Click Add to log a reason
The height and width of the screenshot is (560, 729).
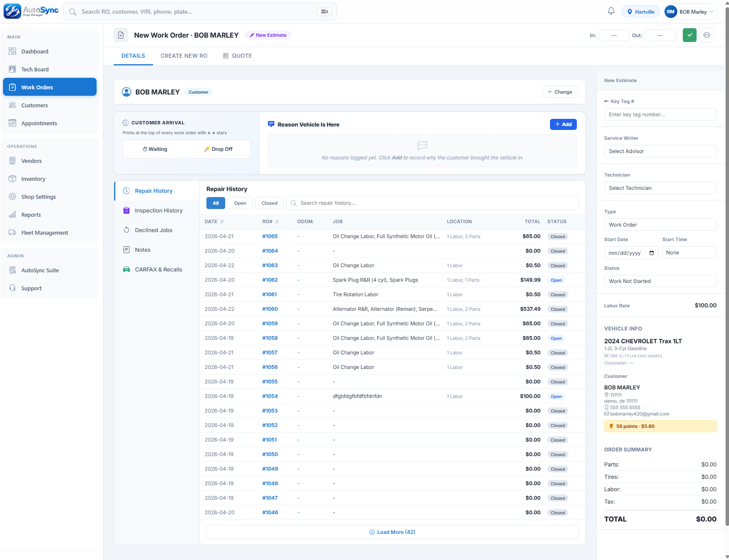tap(563, 124)
